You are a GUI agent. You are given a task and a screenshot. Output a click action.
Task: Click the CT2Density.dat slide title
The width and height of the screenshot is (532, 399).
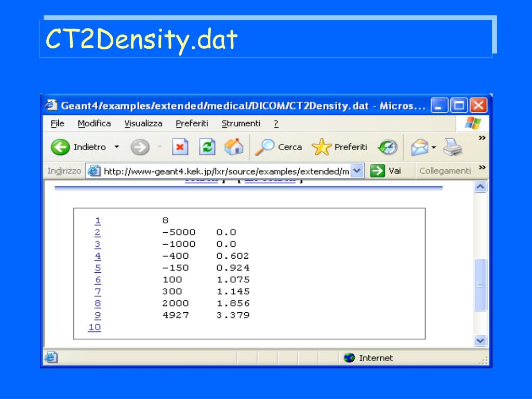coord(141,39)
